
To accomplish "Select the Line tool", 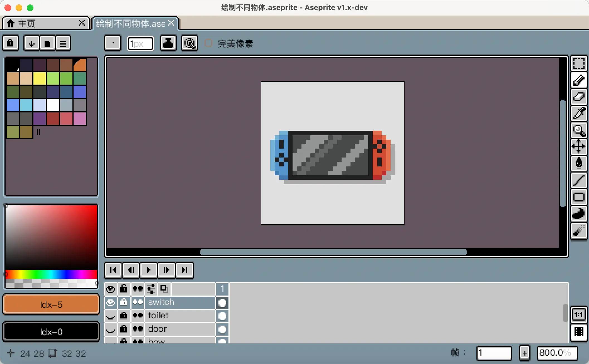I will tap(579, 180).
